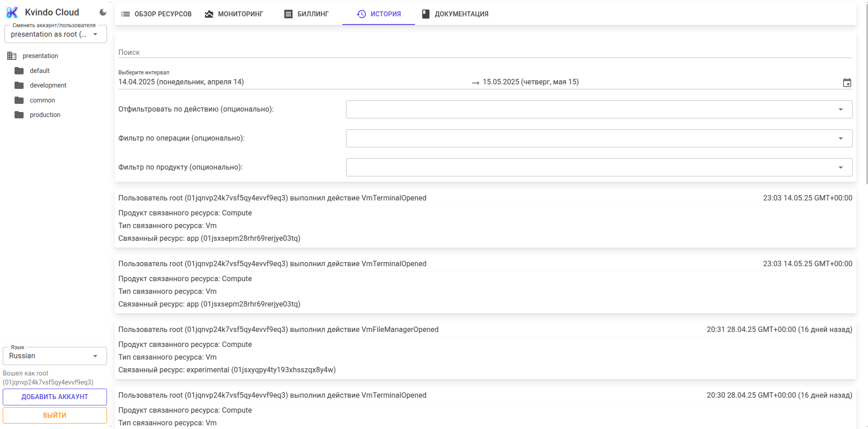Open the filter by action dropdown
The height and width of the screenshot is (429, 868).
coord(599,109)
